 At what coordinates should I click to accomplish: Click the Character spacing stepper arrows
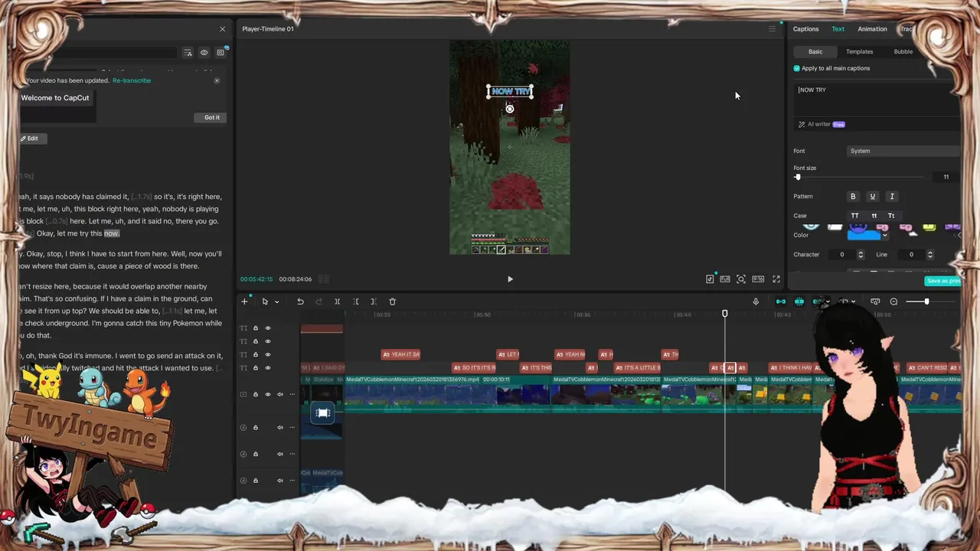(x=861, y=254)
